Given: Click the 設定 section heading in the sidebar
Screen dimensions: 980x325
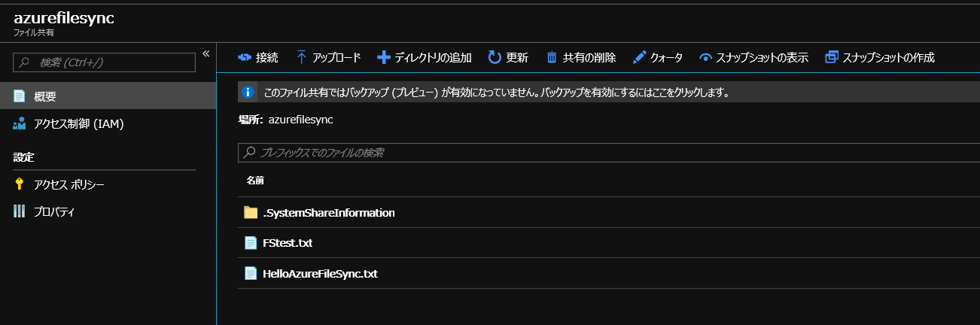Looking at the screenshot, I should click(x=24, y=157).
